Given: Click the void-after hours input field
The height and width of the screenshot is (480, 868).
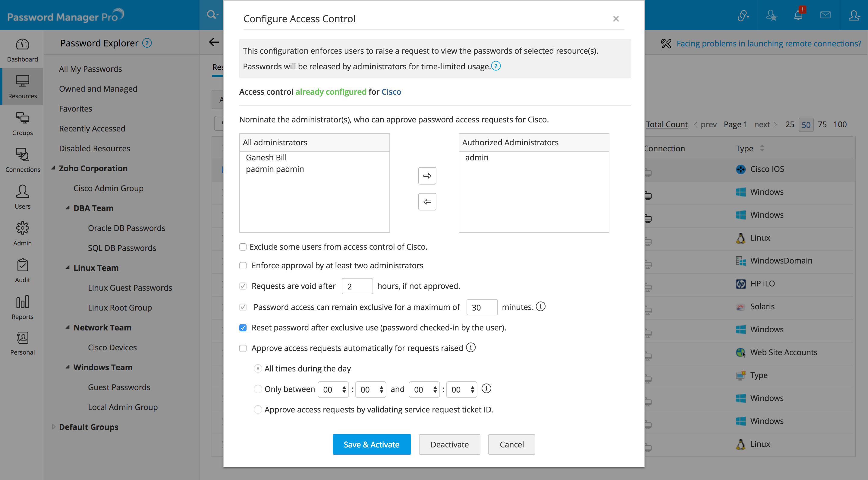Looking at the screenshot, I should 357,286.
